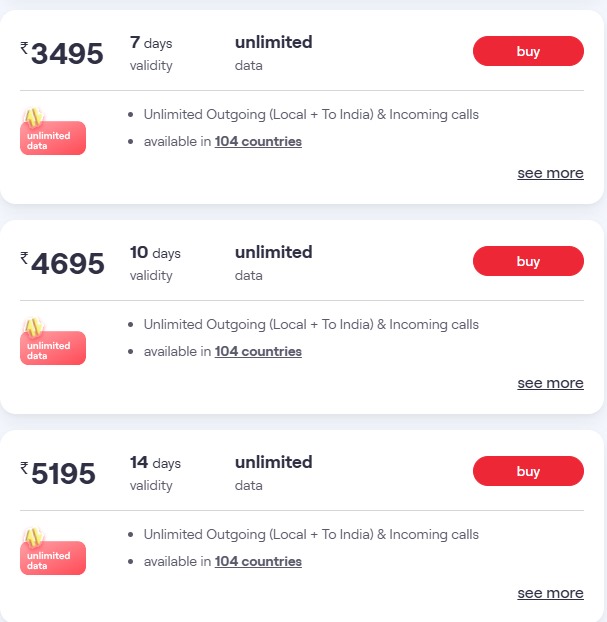607x622 pixels.
Task: View 104 countries list for the 14-day plan
Action: coord(258,561)
